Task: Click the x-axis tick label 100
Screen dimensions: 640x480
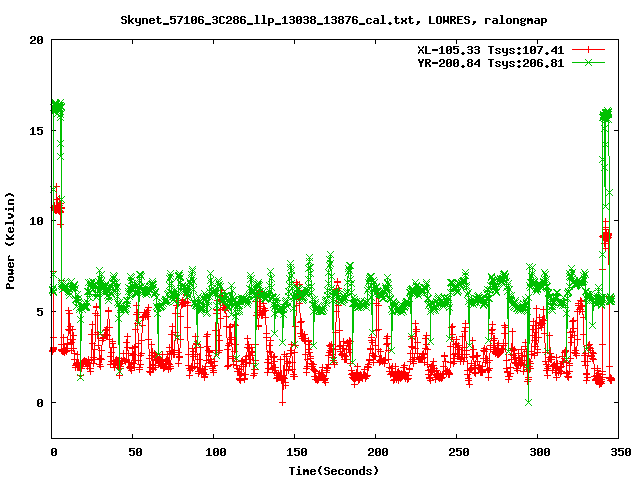Action: (216, 452)
